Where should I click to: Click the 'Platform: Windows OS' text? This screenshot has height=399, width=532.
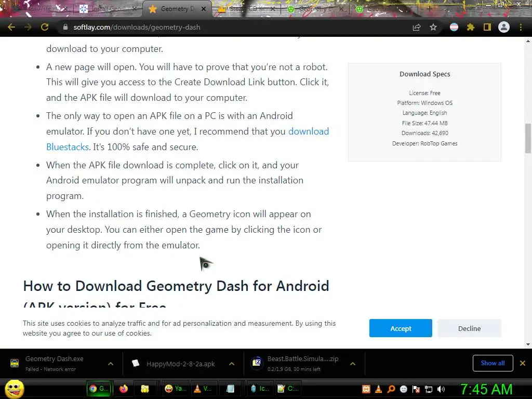point(425,103)
